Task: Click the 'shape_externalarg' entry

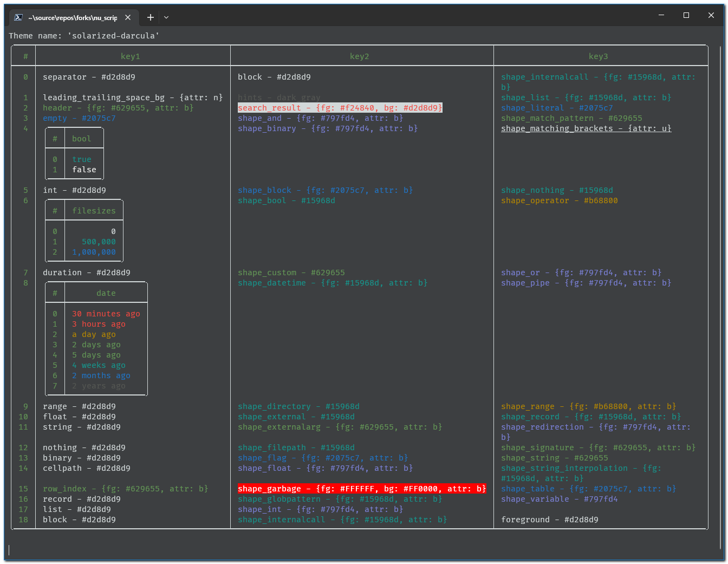Action: tap(340, 427)
